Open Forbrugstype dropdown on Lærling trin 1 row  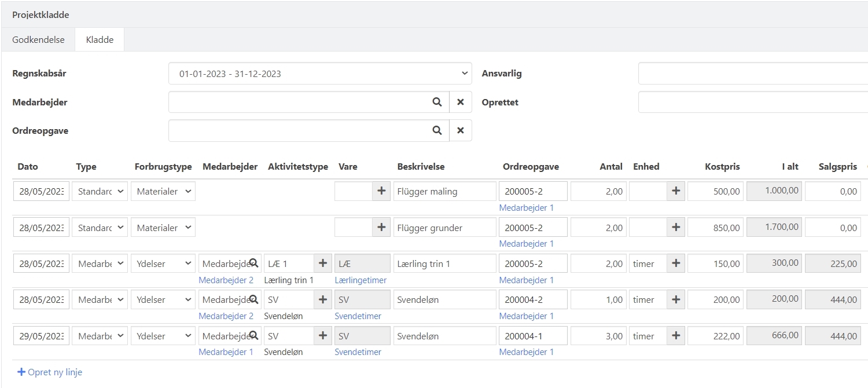point(163,263)
